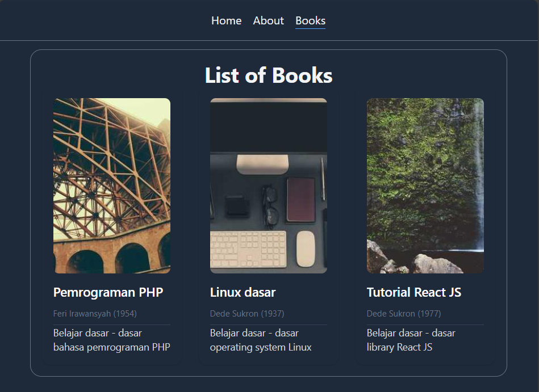Viewport: 539px width, 392px height.
Task: Click the Linux operating system description
Action: pos(261,340)
